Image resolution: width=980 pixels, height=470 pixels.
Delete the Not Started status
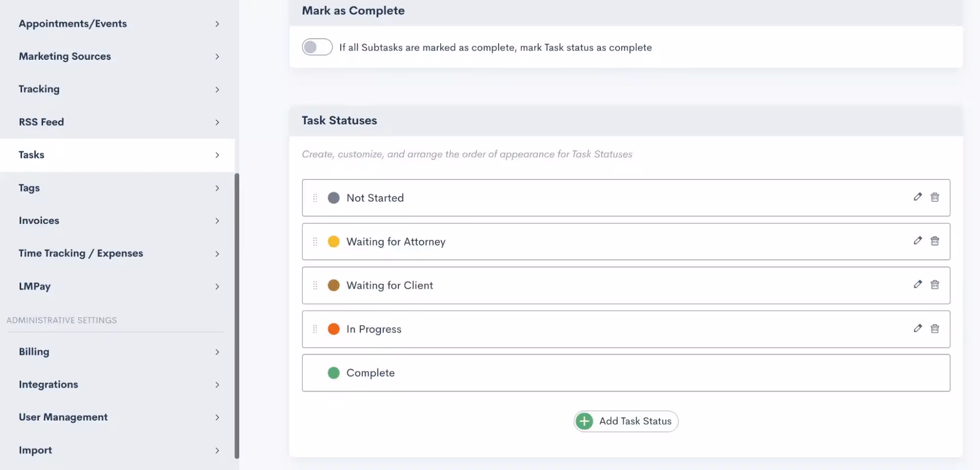(x=935, y=197)
